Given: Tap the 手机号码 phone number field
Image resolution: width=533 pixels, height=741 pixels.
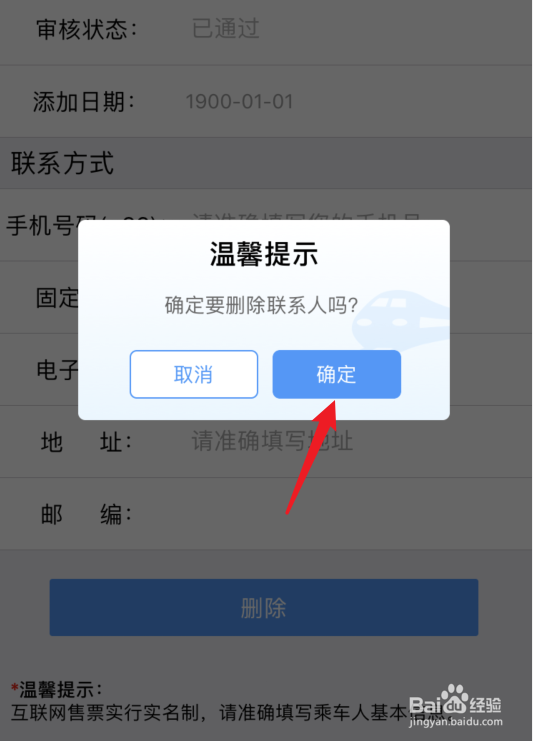Looking at the screenshot, I should click(x=266, y=225).
